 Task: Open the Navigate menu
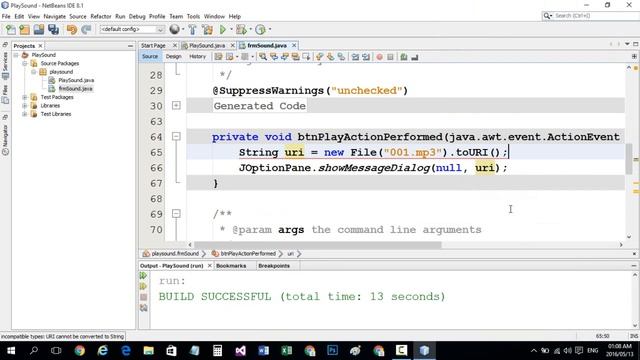point(54,16)
